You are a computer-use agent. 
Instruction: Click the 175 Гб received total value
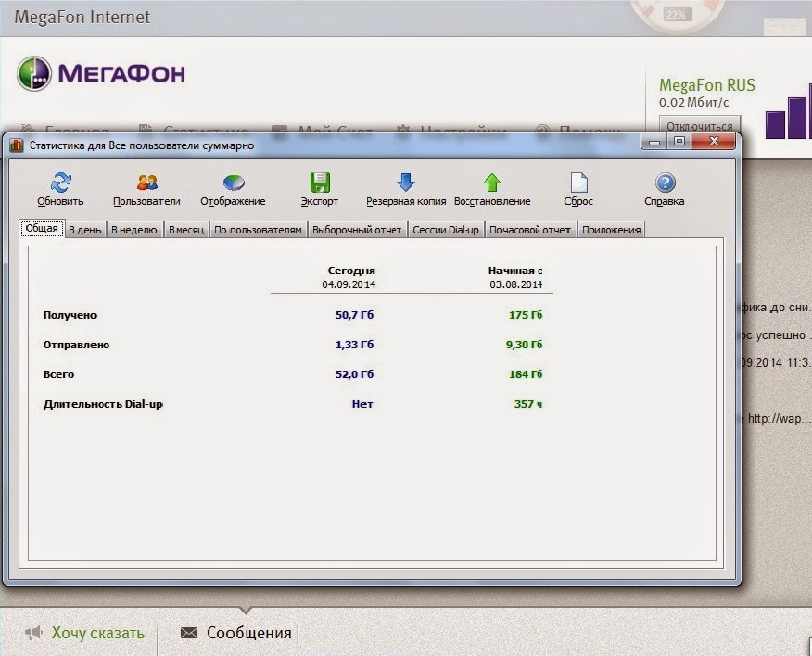pos(526,315)
